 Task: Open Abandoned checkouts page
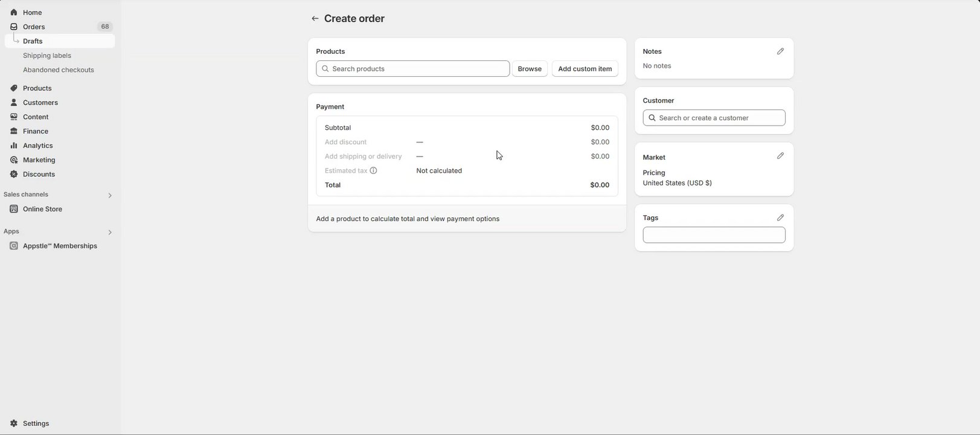pyautogui.click(x=59, y=70)
